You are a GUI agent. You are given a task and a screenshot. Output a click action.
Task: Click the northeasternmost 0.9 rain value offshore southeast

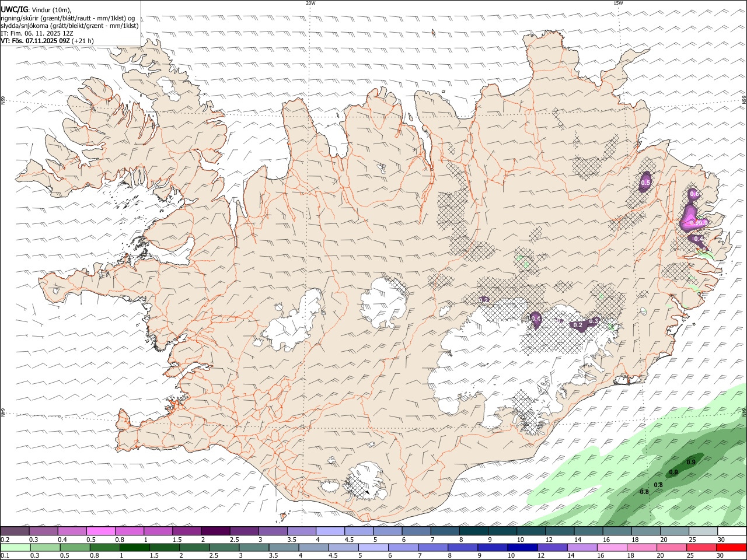[x=691, y=463]
